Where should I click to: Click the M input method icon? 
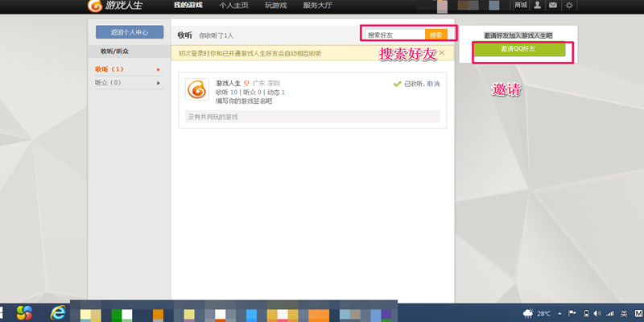638,313
